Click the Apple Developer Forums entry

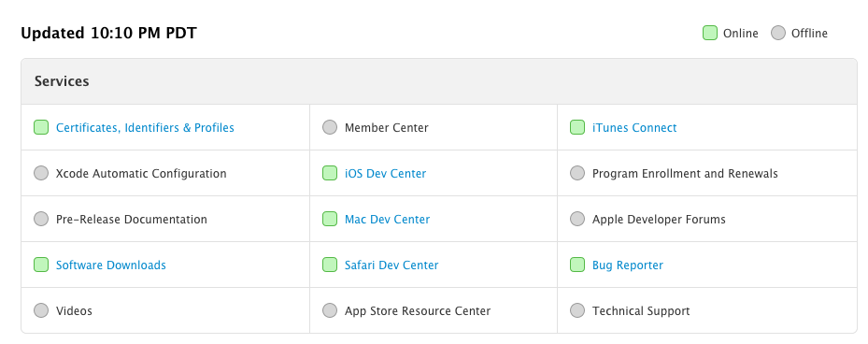[x=659, y=220]
